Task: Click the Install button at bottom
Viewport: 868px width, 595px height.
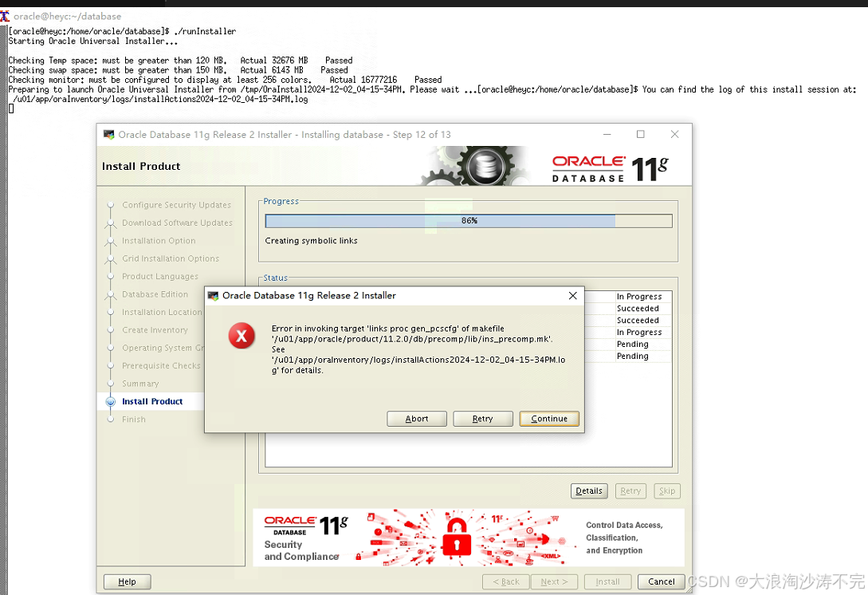Action: [607, 581]
